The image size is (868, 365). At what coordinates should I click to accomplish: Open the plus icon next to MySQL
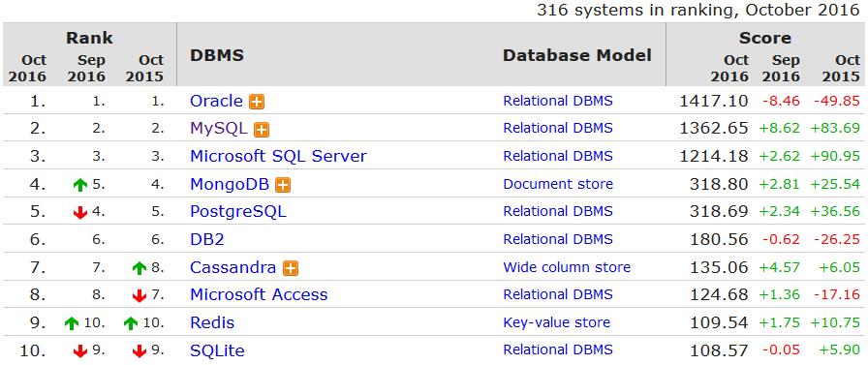262,130
